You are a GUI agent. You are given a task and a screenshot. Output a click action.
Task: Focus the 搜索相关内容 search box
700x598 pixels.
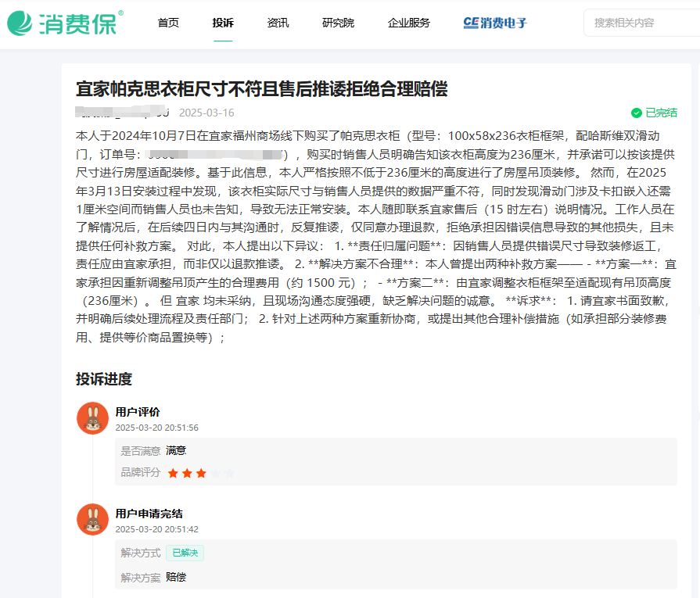(x=642, y=23)
